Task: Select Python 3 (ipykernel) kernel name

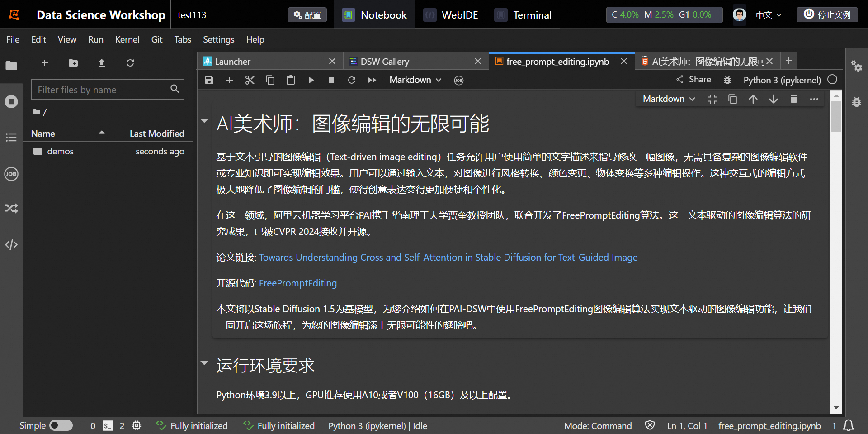Action: pos(782,80)
